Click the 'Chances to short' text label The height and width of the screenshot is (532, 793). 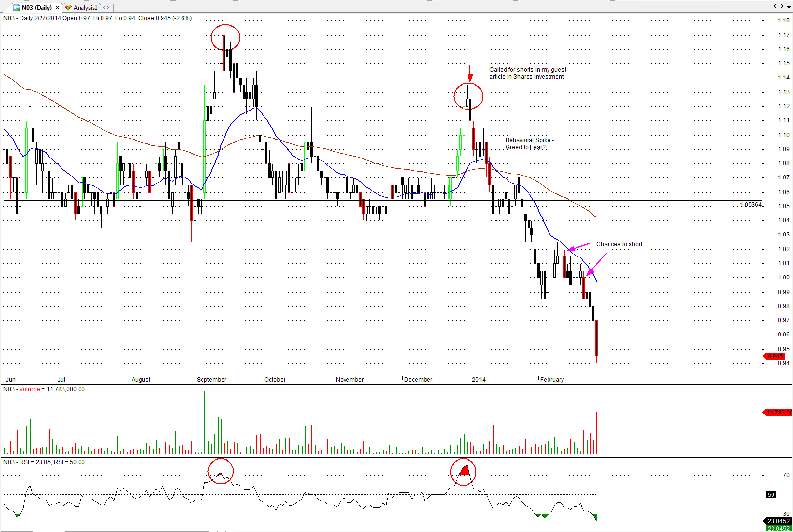pyautogui.click(x=619, y=244)
